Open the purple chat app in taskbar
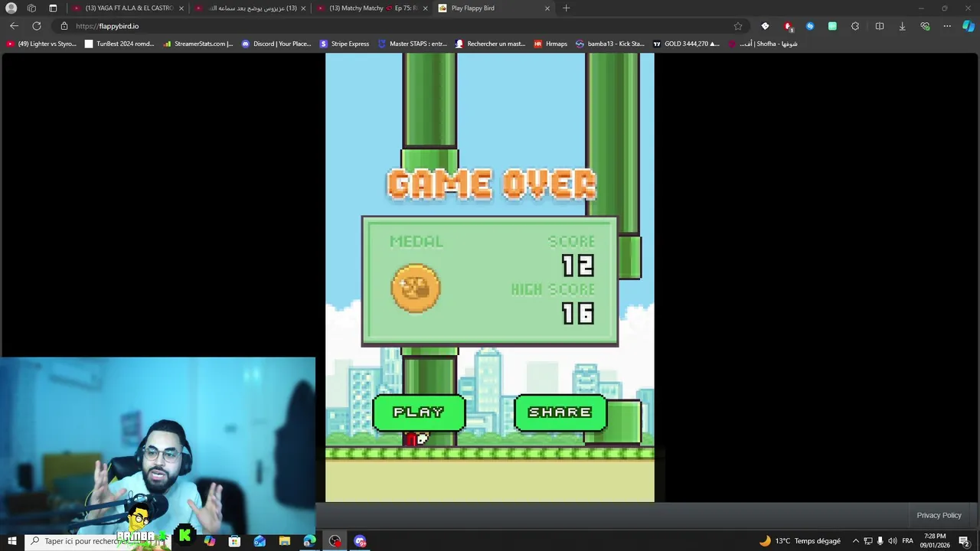This screenshot has width=980, height=551. pyautogui.click(x=360, y=541)
